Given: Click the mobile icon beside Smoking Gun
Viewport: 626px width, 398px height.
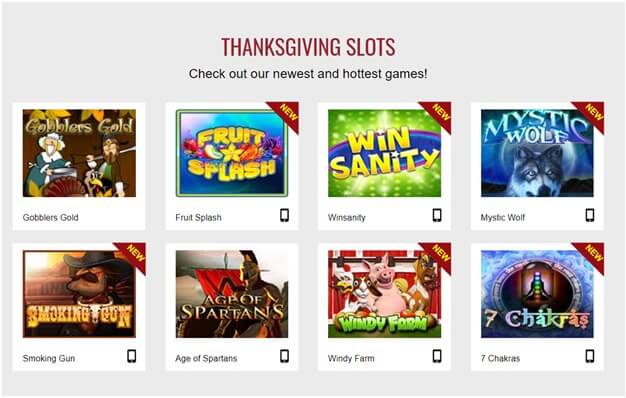Looking at the screenshot, I should click(131, 356).
